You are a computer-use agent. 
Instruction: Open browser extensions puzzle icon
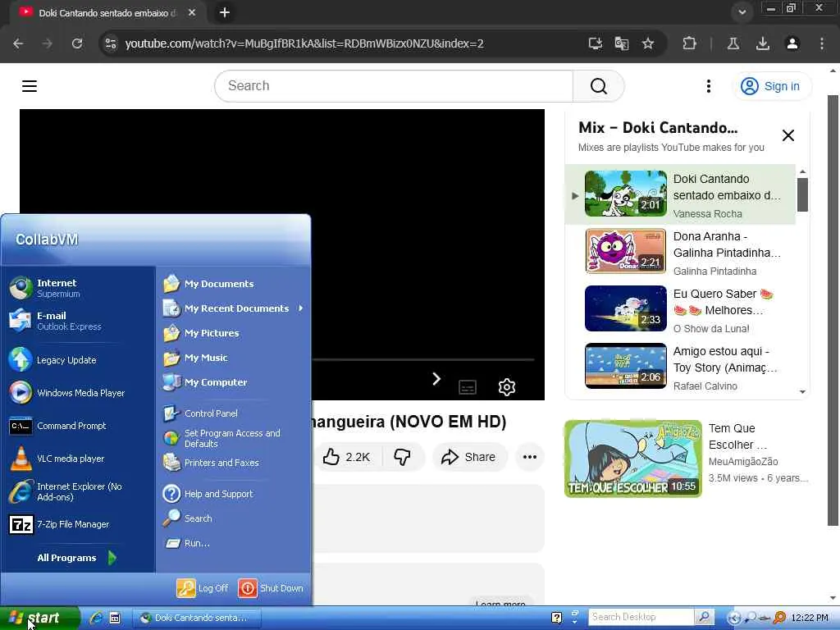[689, 43]
